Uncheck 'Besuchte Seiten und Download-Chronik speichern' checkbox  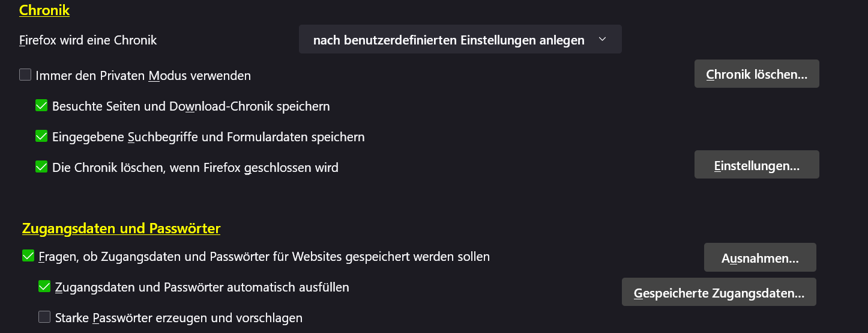click(x=41, y=106)
